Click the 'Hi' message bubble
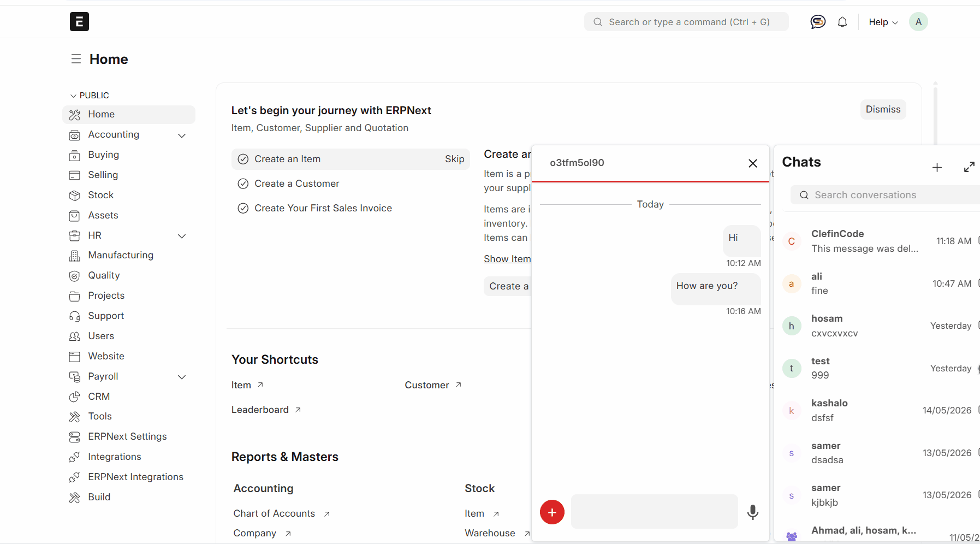 click(x=742, y=241)
